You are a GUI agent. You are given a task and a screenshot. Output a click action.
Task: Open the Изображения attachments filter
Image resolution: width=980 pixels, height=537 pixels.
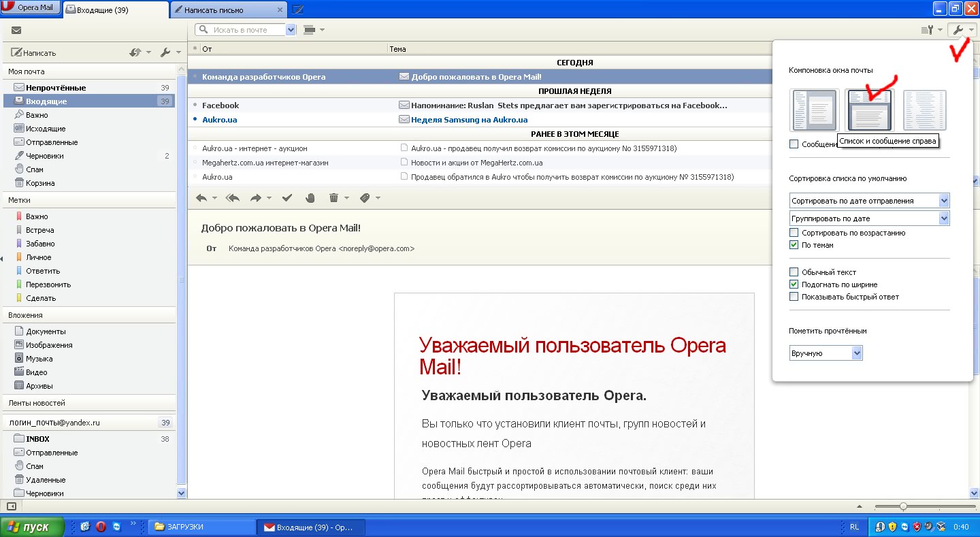(x=88, y=345)
